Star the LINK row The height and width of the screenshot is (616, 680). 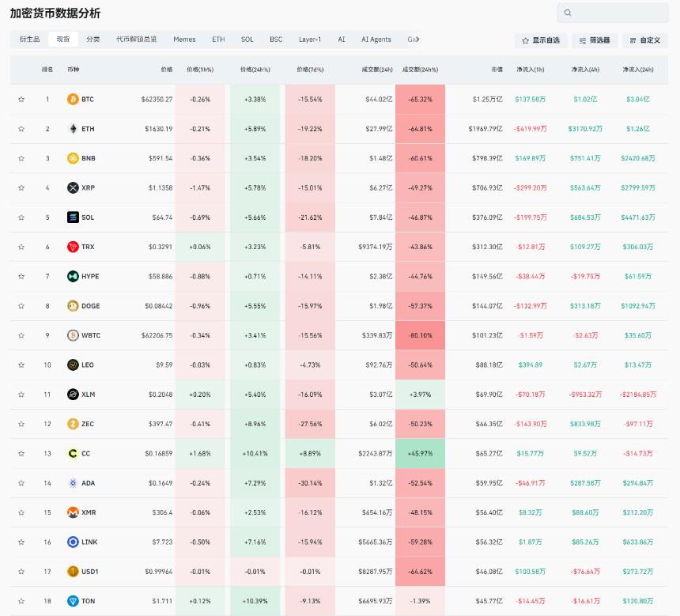[21, 542]
